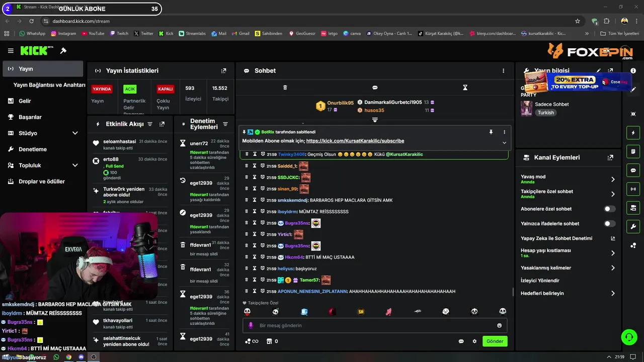This screenshot has width=644, height=362.
Task: Toggle Abonelere özel sohbet switch
Action: point(609,209)
